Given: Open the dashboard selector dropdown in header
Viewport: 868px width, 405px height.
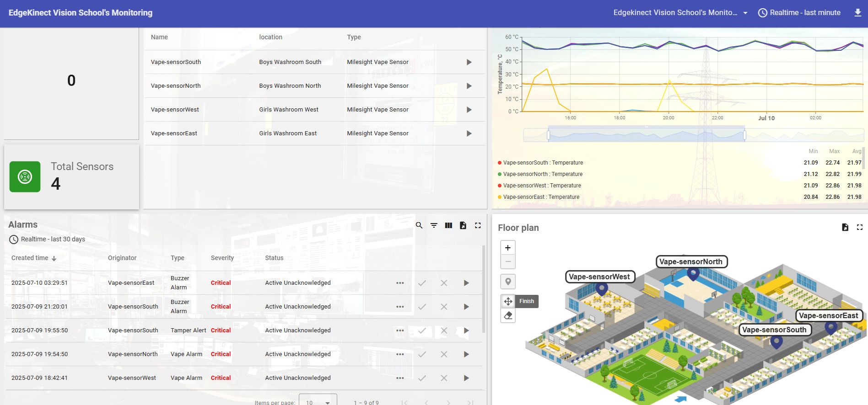Looking at the screenshot, I should [x=680, y=13].
